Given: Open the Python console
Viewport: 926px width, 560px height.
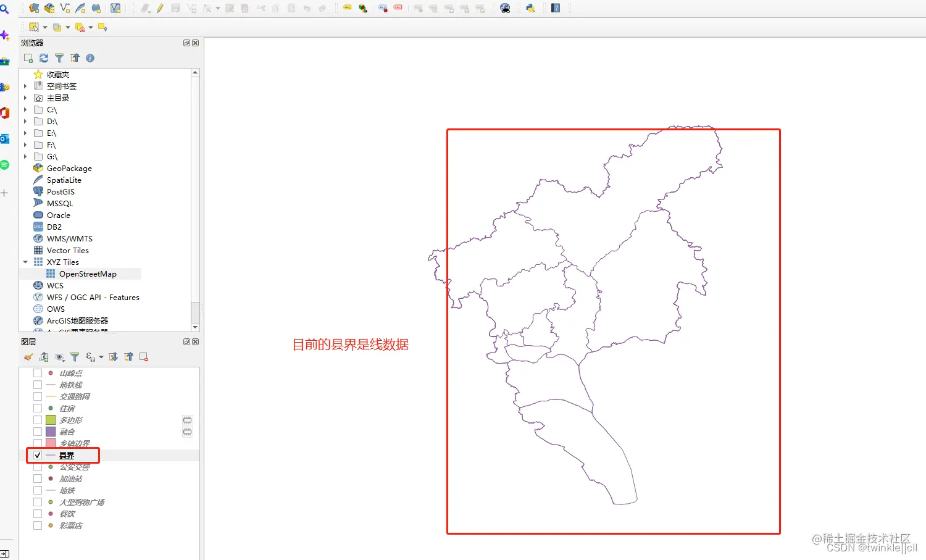Looking at the screenshot, I should click(x=530, y=8).
